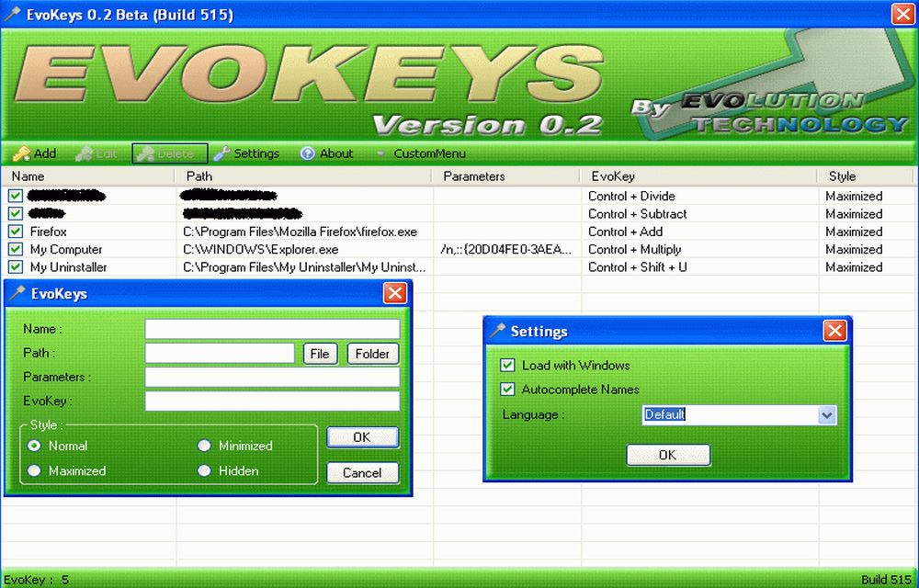Click the File browse button
This screenshot has height=588, width=919.
point(320,354)
